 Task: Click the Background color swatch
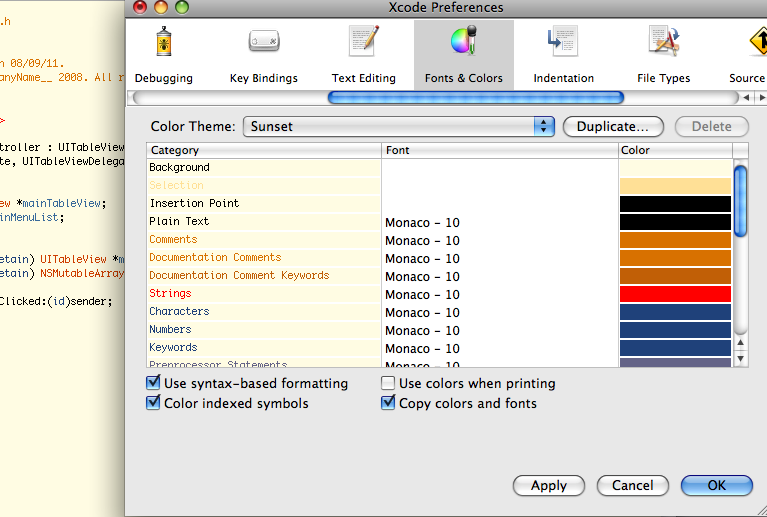[x=676, y=168]
